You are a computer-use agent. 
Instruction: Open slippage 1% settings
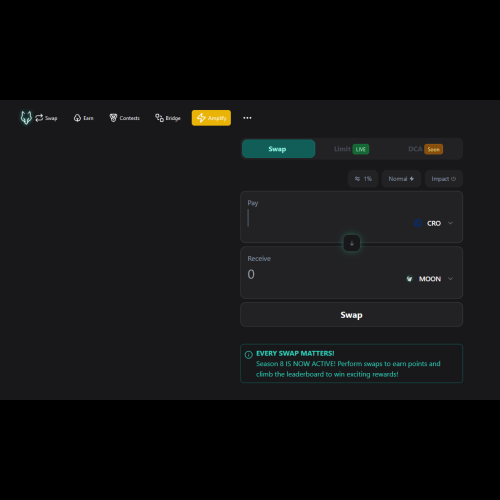coord(363,179)
